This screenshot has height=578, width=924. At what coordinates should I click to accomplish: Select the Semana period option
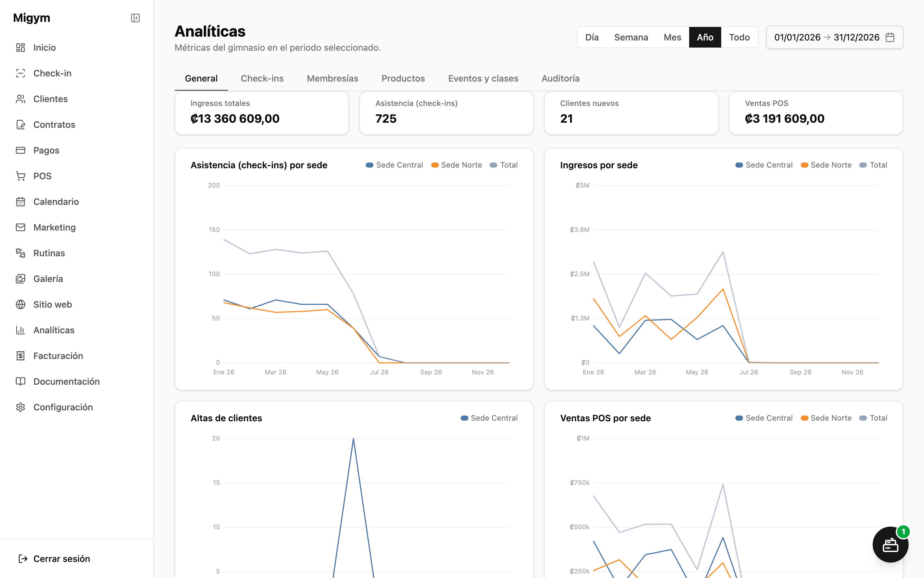tap(631, 37)
